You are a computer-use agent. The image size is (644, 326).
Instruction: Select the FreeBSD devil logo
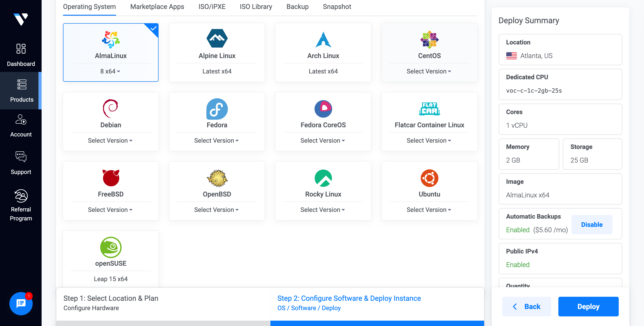(x=111, y=178)
